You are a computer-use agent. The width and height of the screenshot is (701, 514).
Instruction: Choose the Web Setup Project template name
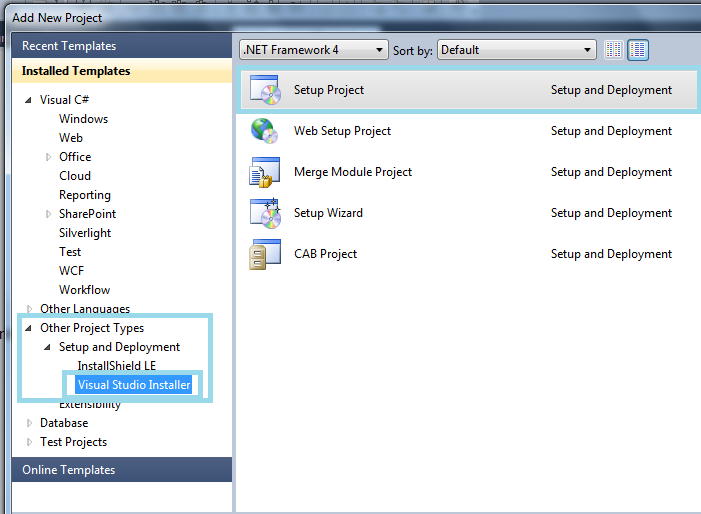(x=342, y=131)
